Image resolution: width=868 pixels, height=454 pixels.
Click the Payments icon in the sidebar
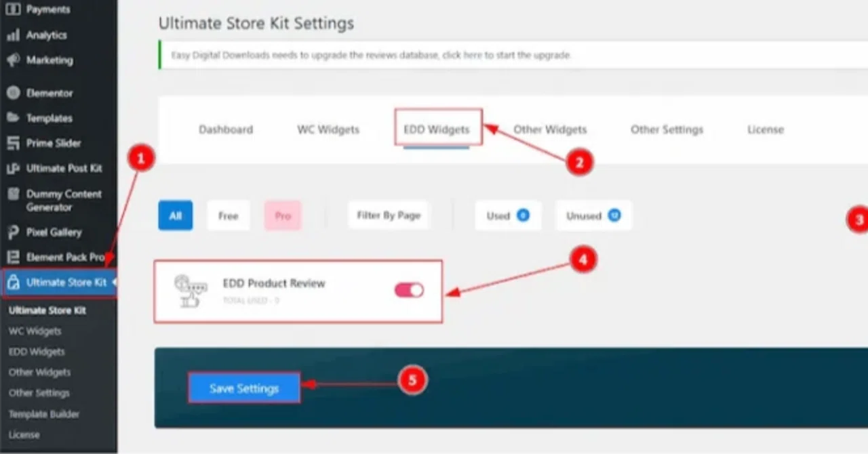point(13,9)
